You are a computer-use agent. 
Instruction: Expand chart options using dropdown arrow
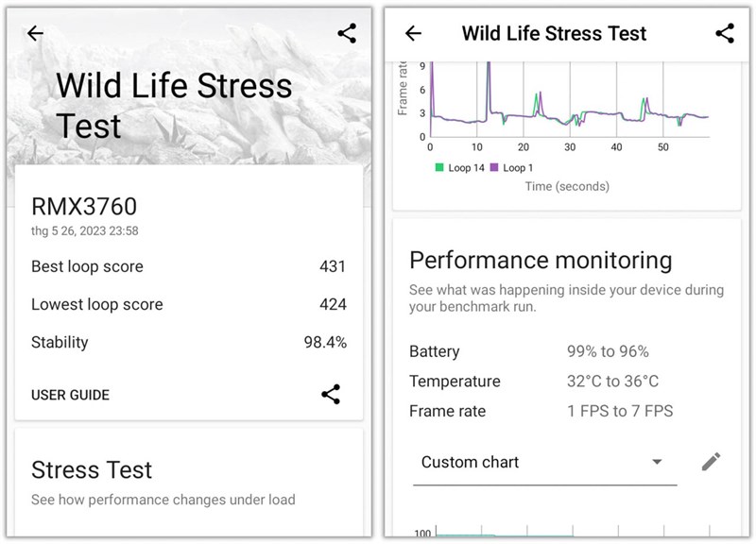click(657, 463)
